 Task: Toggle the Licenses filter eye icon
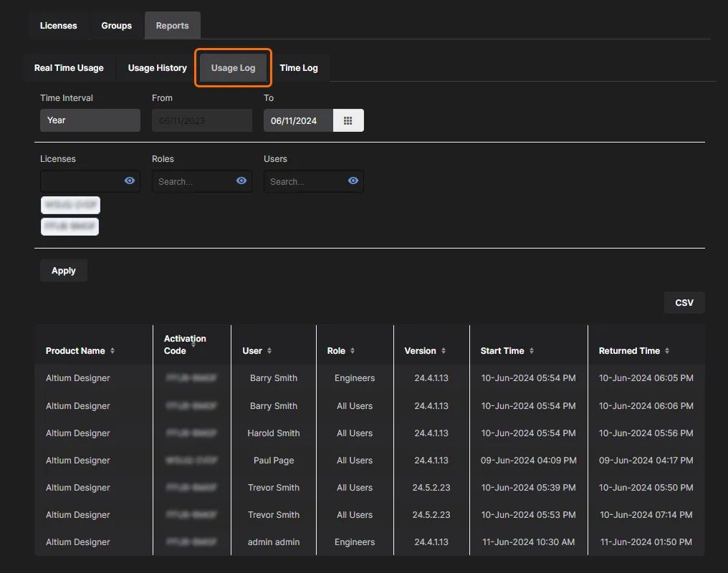(130, 180)
